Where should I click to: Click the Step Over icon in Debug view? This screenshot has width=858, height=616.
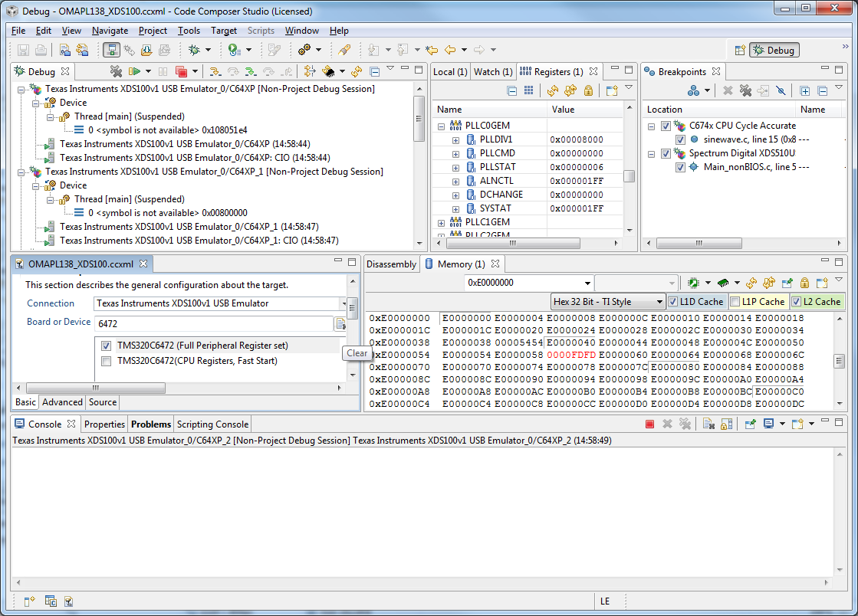tap(233, 71)
